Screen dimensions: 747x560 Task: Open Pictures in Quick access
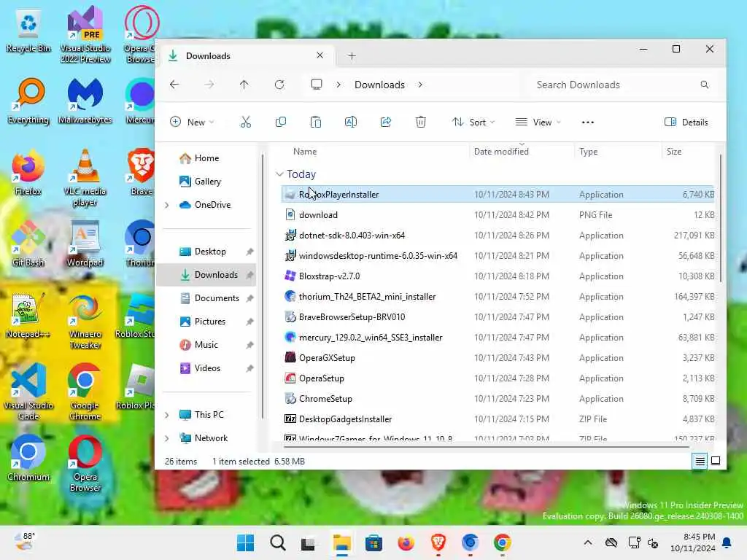pyautogui.click(x=209, y=322)
